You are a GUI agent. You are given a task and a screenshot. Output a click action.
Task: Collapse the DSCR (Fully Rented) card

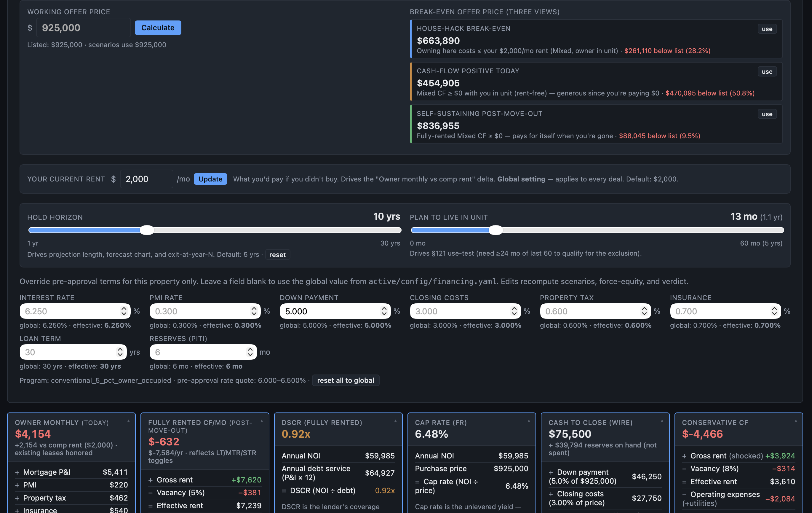[x=396, y=421]
